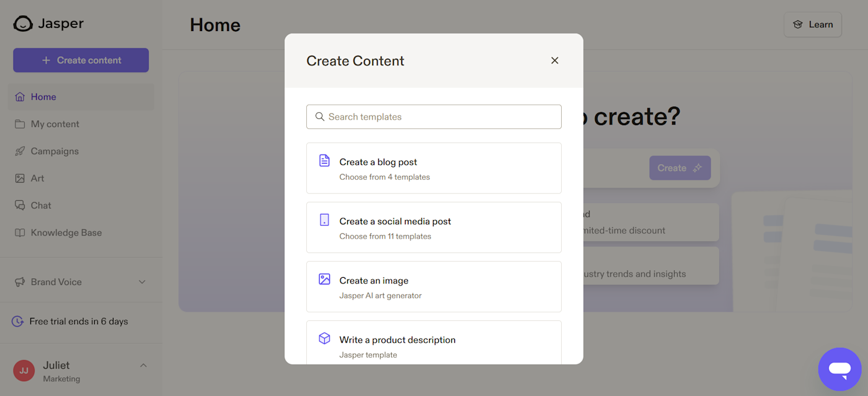
Task: Click Choose from 11 templates text
Action: [385, 236]
